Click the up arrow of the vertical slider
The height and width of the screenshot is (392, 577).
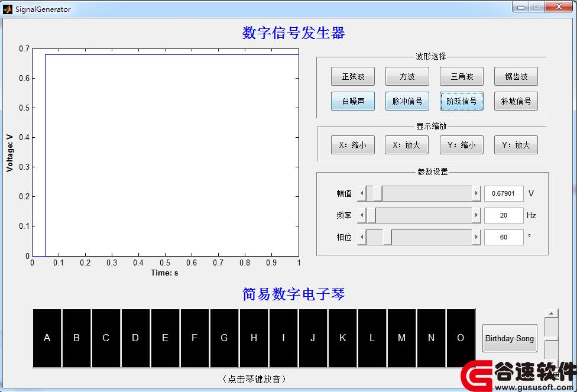point(551,313)
